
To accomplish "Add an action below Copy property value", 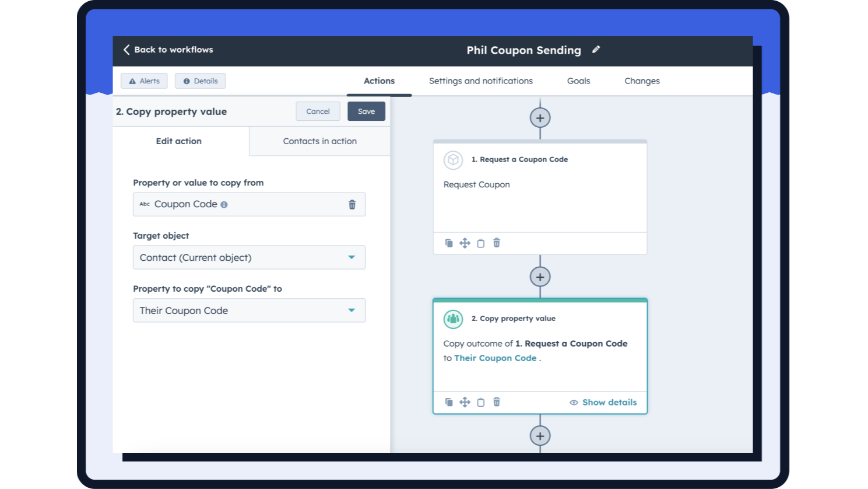I will coord(540,436).
